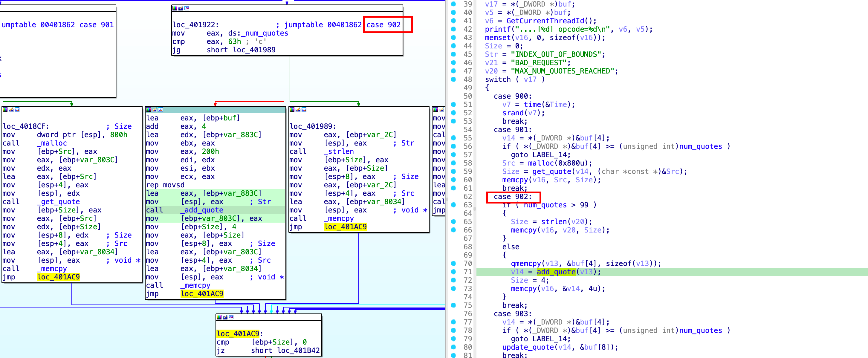This screenshot has height=358, width=868.
Task: Click loc_401AC9 jump target in loc_401989 node
Action: [346, 227]
